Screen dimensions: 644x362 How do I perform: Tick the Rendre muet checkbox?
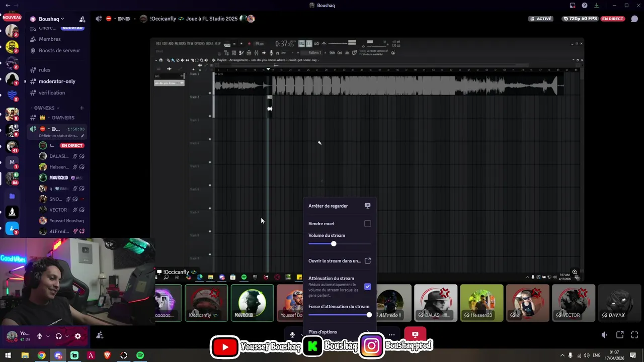[x=367, y=224]
